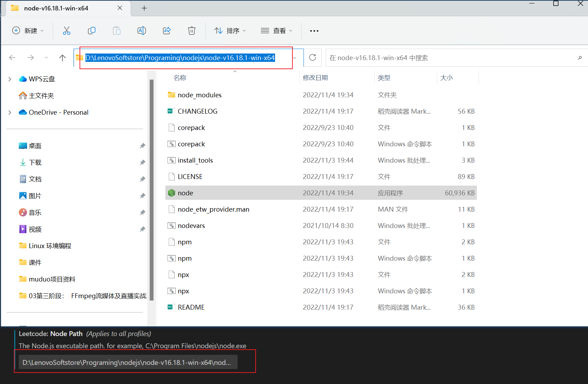Open the See more three-dots menu

point(314,31)
